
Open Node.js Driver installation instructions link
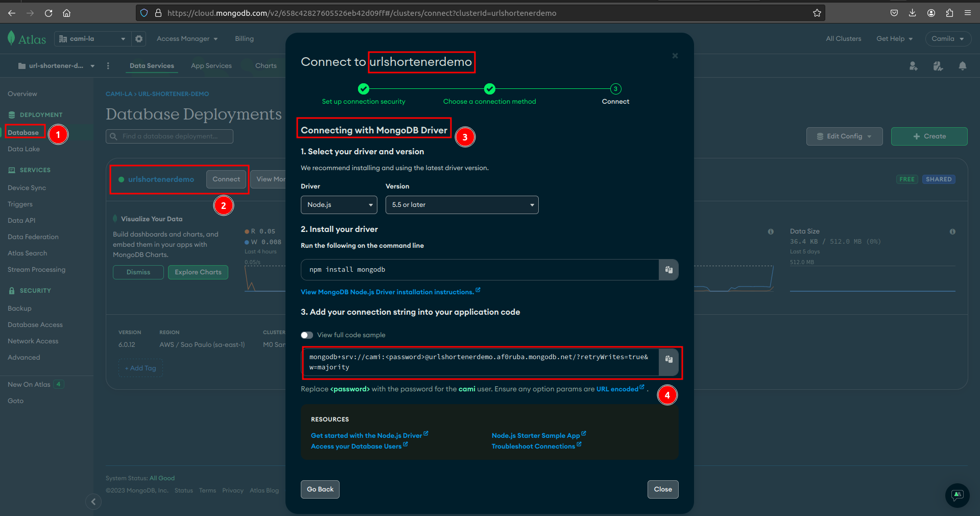coord(390,292)
